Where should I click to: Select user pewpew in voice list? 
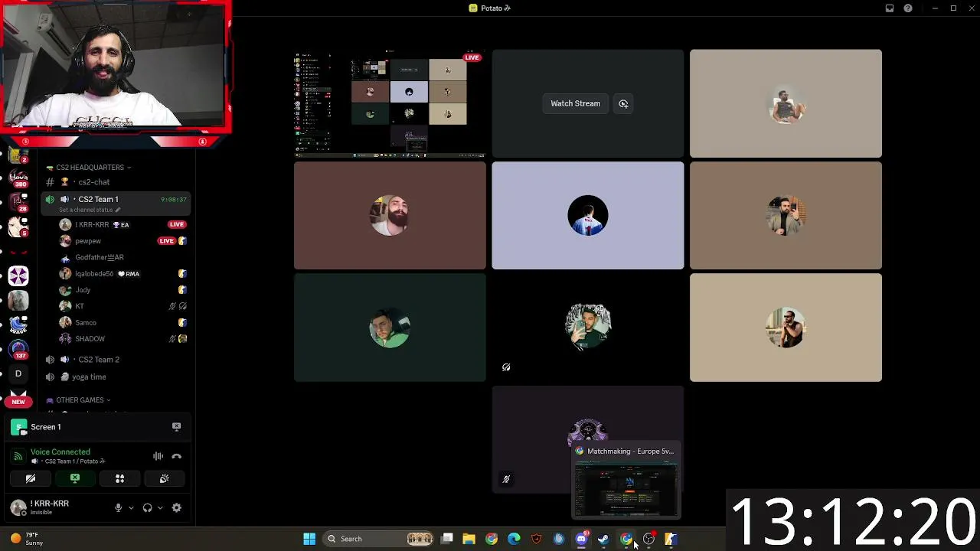pyautogui.click(x=122, y=241)
